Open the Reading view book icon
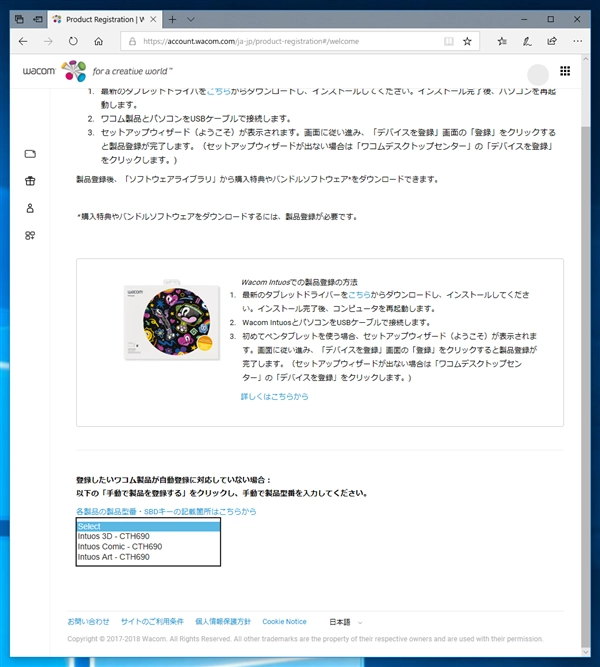Screen dimensions: 600x667 click(449, 41)
